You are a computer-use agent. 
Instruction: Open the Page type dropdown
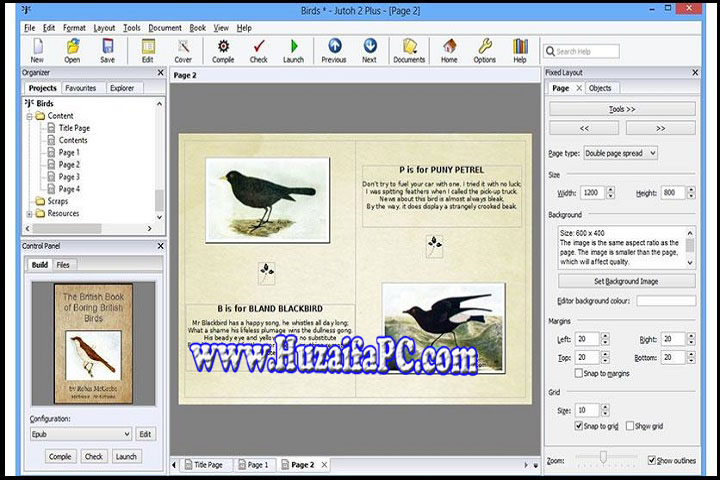click(620, 153)
